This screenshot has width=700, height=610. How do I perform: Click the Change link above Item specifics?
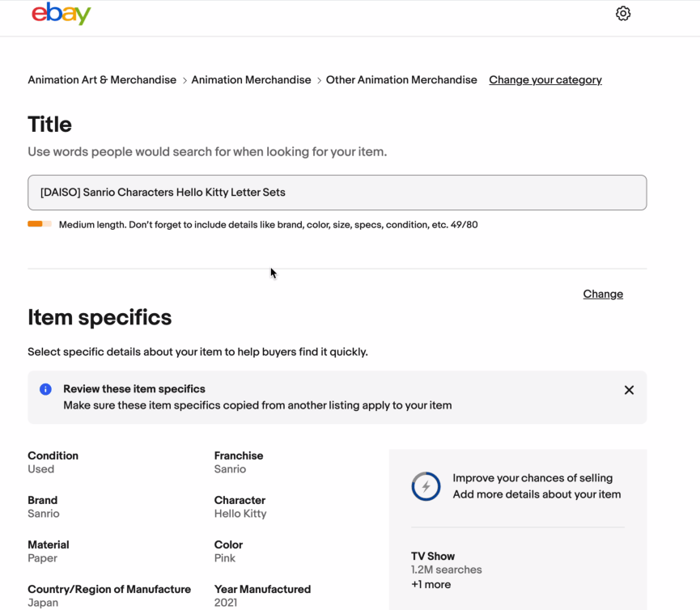point(603,294)
